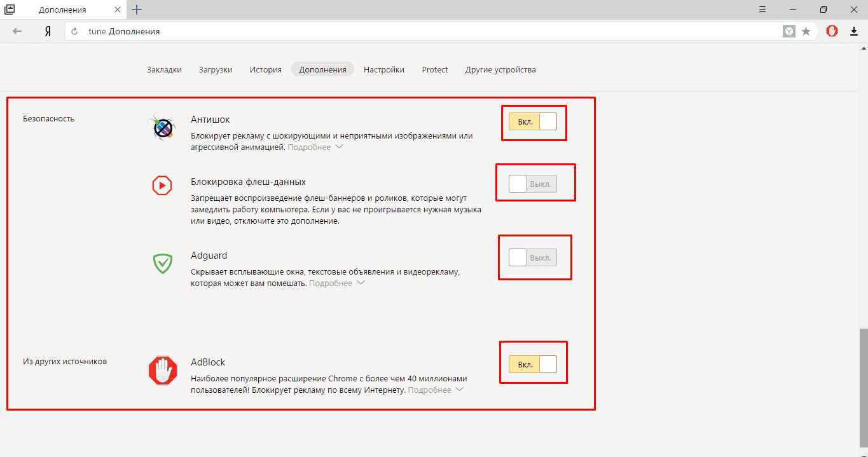Click the address bar showing tune Дополнения
Screen dimensions: 868x457
pyautogui.click(x=424, y=31)
